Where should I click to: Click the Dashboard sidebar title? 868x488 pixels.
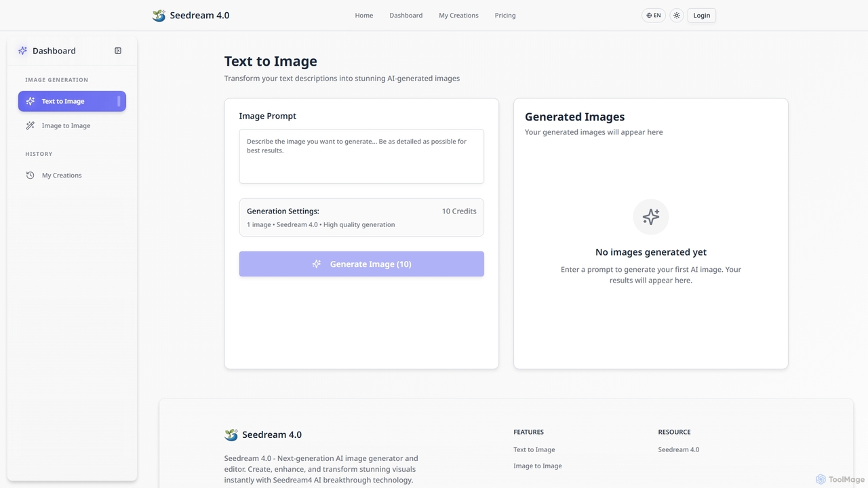point(54,51)
